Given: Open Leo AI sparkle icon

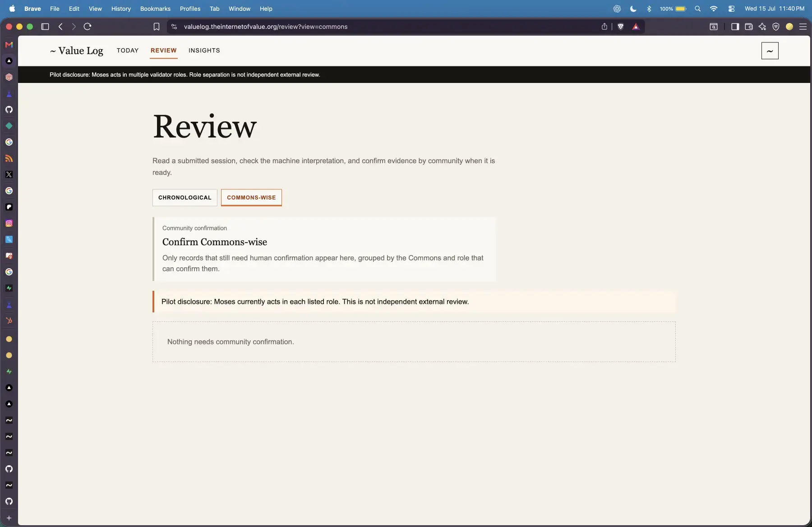Looking at the screenshot, I should click(x=762, y=27).
